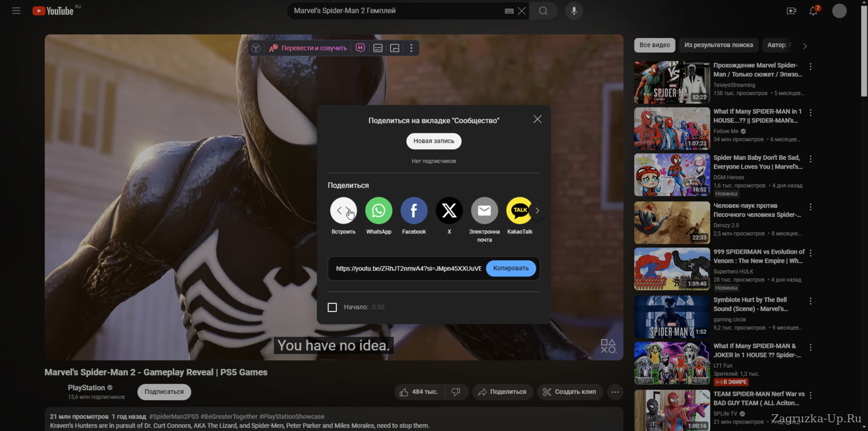
Task: Select the 'Все видео' filter tab
Action: (x=654, y=45)
